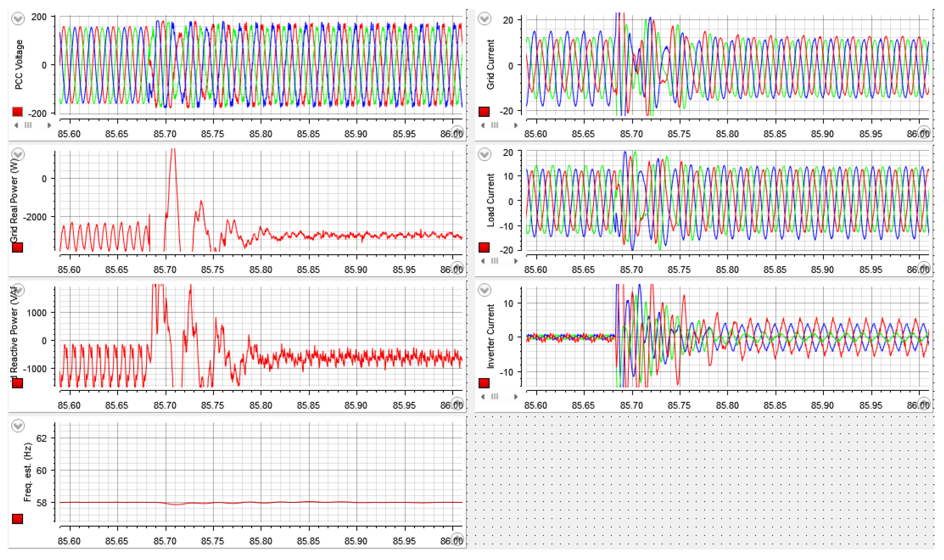The height and width of the screenshot is (560, 944).
Task: Click the red swatch on Grid Real Power chart
Action: 17,248
